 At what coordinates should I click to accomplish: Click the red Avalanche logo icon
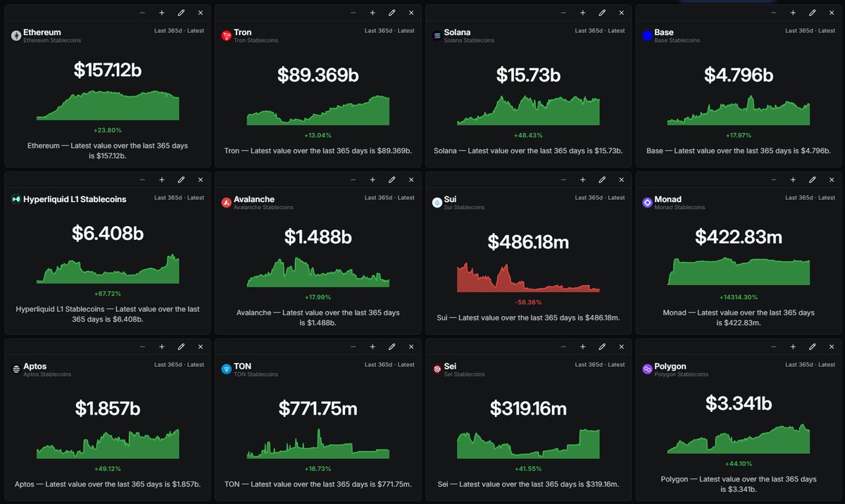(227, 203)
